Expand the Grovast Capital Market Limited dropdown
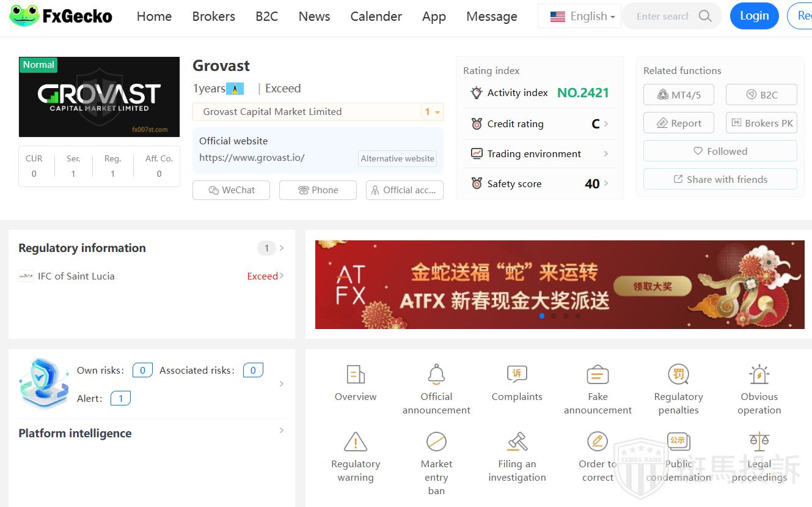The height and width of the screenshot is (507, 812). (432, 112)
